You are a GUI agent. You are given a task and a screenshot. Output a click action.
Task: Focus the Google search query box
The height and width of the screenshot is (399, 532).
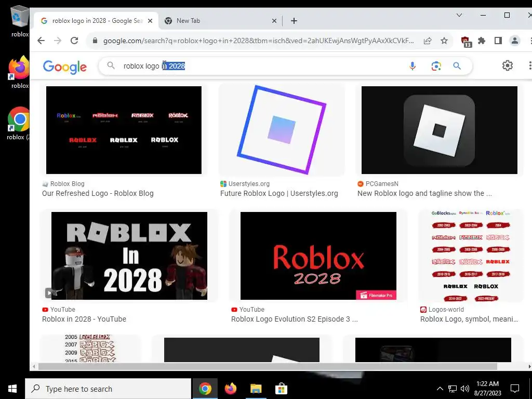(x=261, y=66)
